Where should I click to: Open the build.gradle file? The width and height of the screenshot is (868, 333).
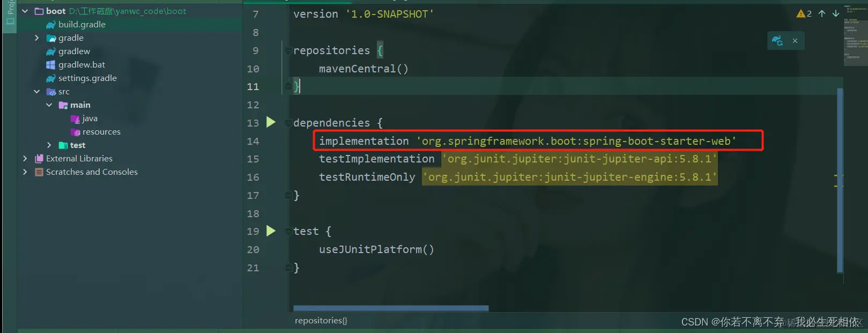click(81, 25)
